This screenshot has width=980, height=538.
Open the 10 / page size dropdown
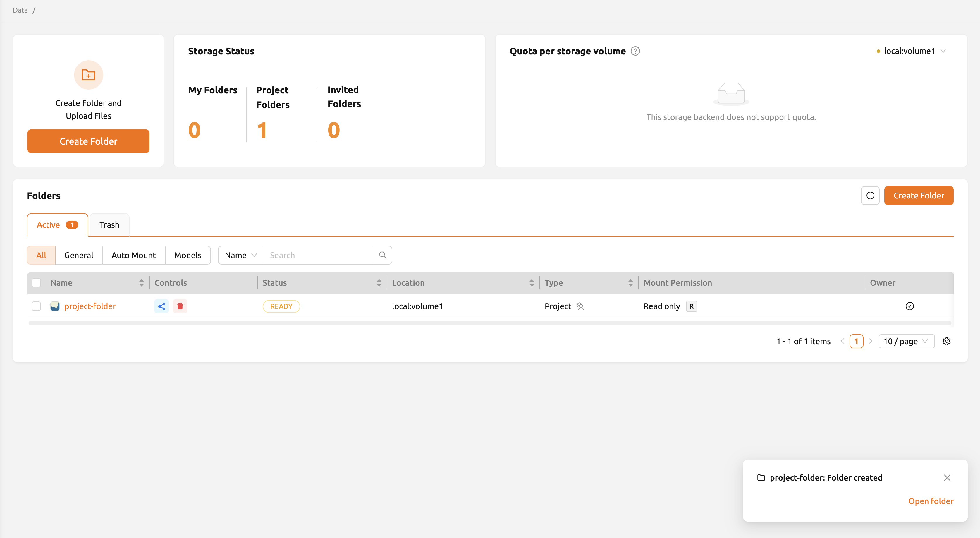906,341
